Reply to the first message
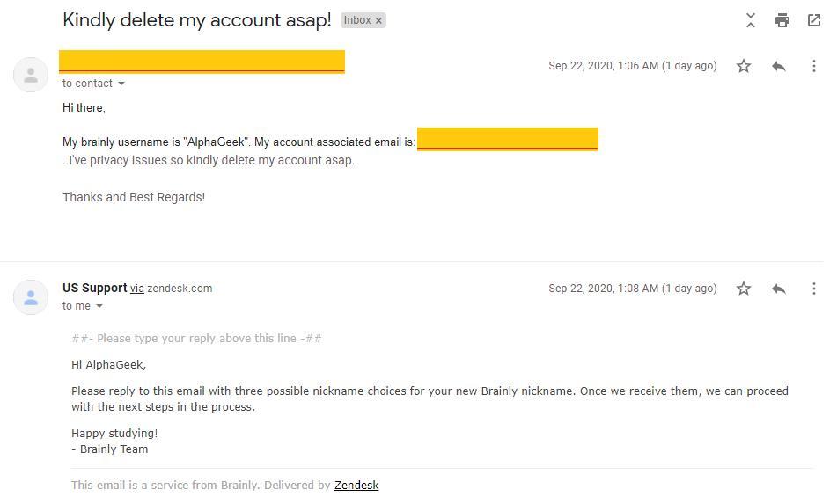The width and height of the screenshot is (837, 504). 779,66
